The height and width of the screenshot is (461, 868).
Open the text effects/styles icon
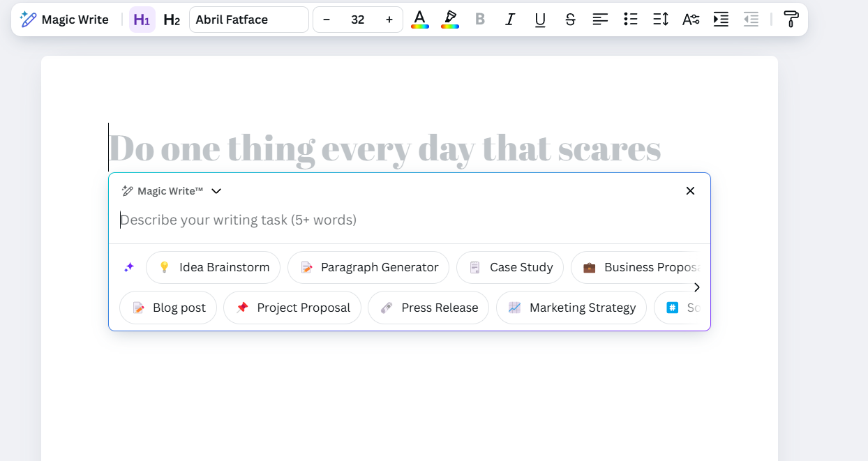click(691, 20)
